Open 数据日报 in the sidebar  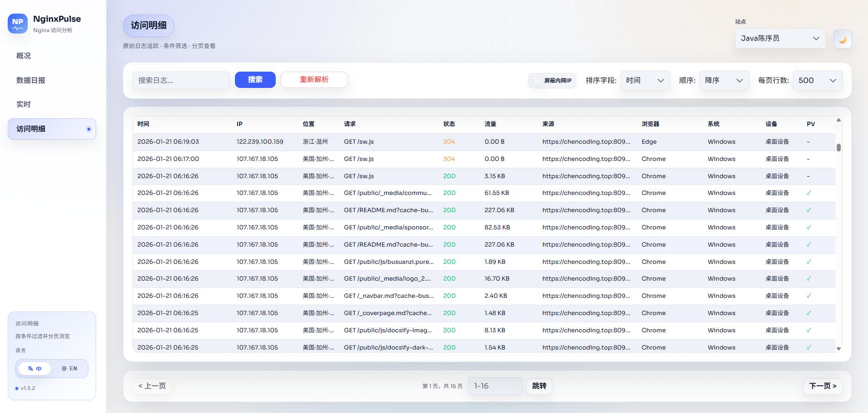click(x=31, y=80)
